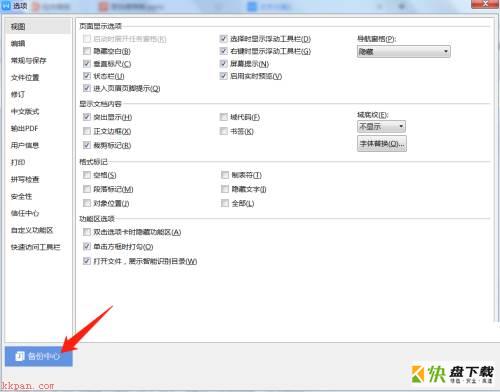The width and height of the screenshot is (500, 392).
Task: Enable the 正文边框(X) checkbox
Action: click(87, 131)
